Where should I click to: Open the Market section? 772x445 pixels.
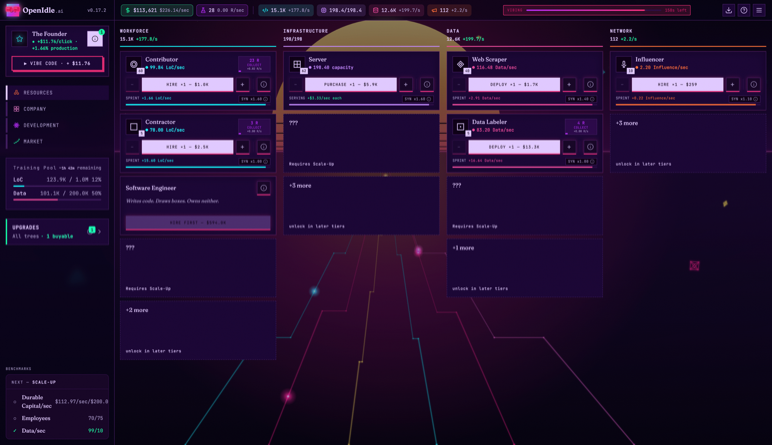[58, 141]
